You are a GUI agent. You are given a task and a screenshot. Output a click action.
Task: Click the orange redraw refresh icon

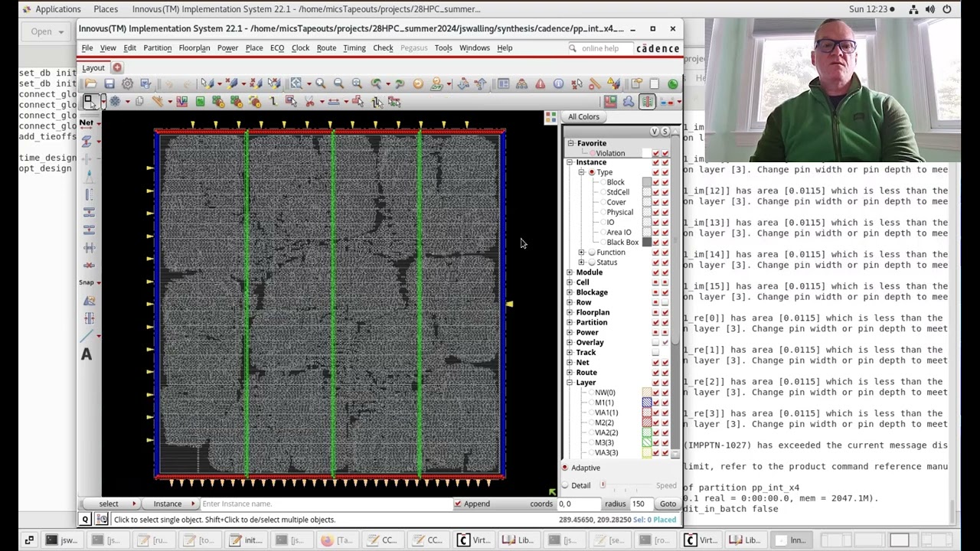pos(418,83)
